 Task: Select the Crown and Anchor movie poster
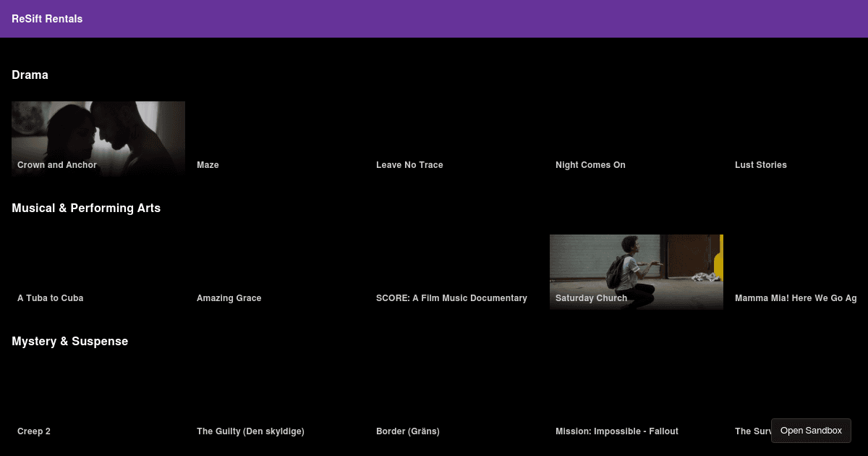pyautogui.click(x=98, y=138)
